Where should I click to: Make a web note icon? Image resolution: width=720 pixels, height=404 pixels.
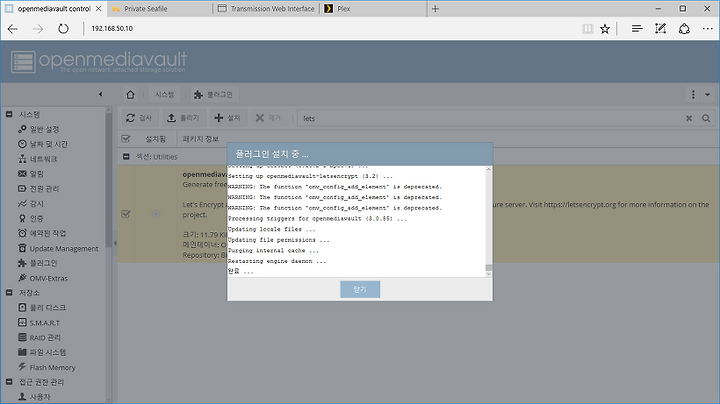click(x=660, y=29)
